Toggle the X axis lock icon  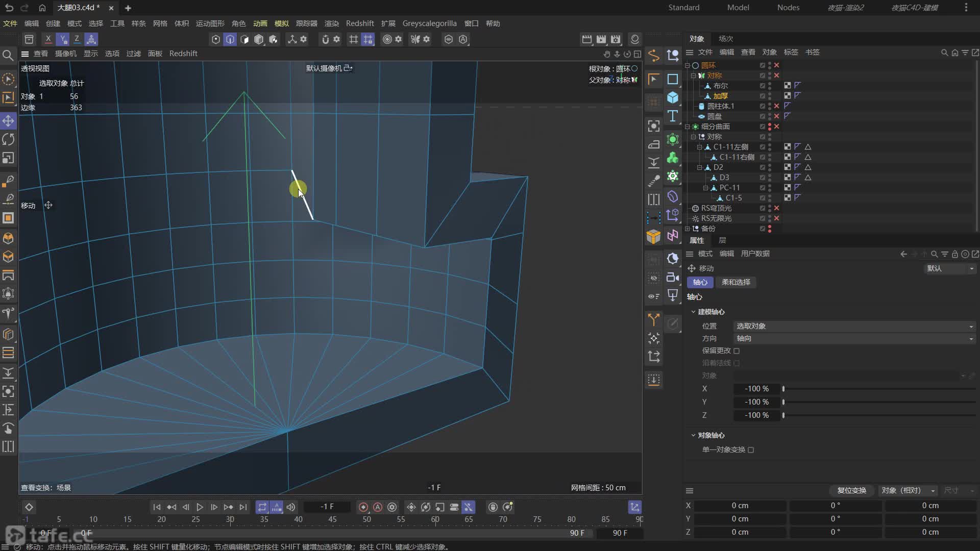point(48,39)
